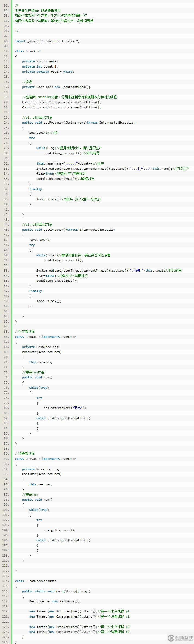Click 'Condition condition_con=lock.newCondition();' line

click(61, 107)
